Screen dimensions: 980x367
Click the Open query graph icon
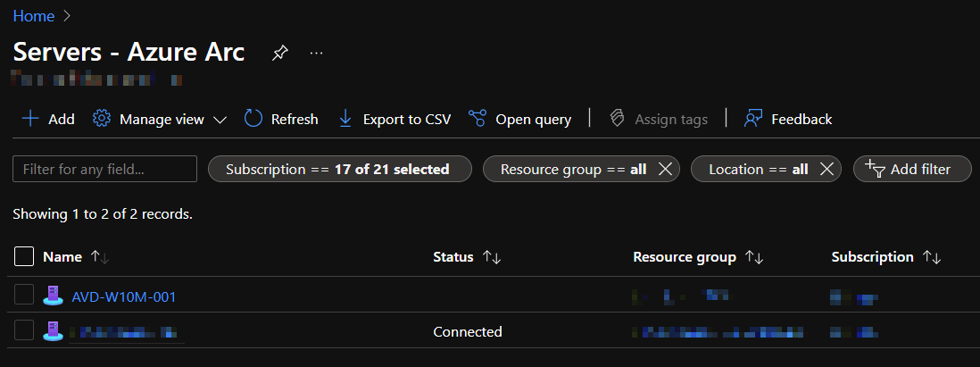tap(478, 118)
